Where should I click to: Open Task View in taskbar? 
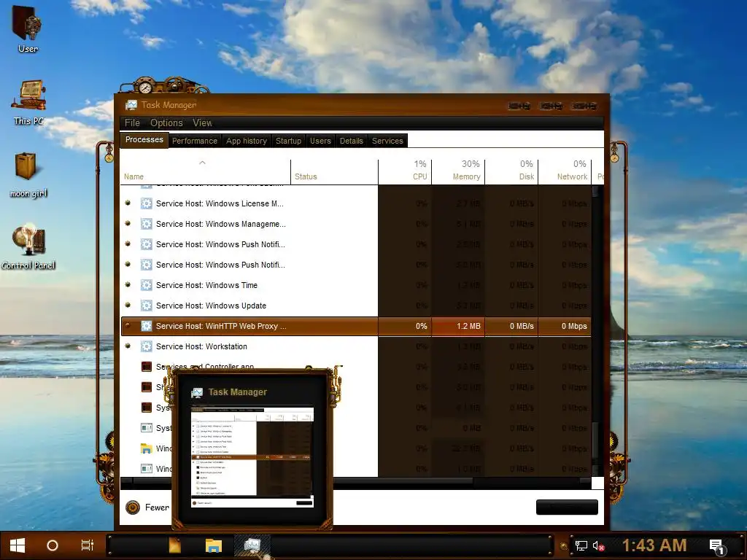(88, 545)
